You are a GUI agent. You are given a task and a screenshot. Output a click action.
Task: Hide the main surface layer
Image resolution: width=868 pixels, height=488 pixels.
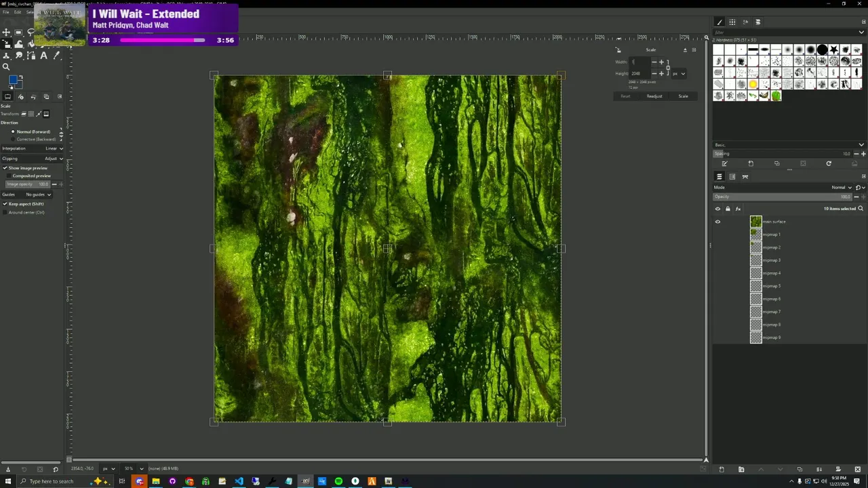[x=717, y=222]
